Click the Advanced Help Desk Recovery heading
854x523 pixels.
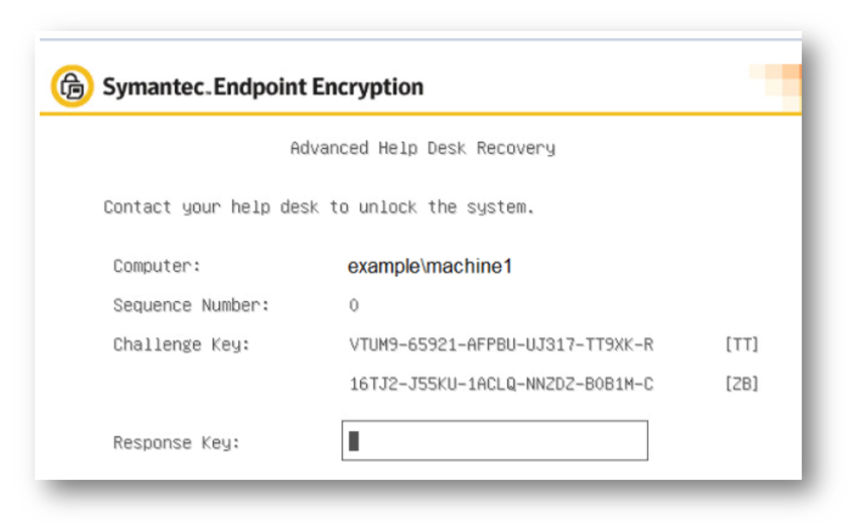[423, 148]
